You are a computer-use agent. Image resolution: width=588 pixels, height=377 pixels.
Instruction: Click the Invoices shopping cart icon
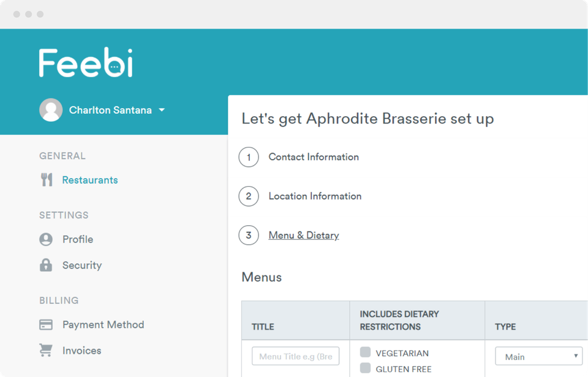[46, 351]
